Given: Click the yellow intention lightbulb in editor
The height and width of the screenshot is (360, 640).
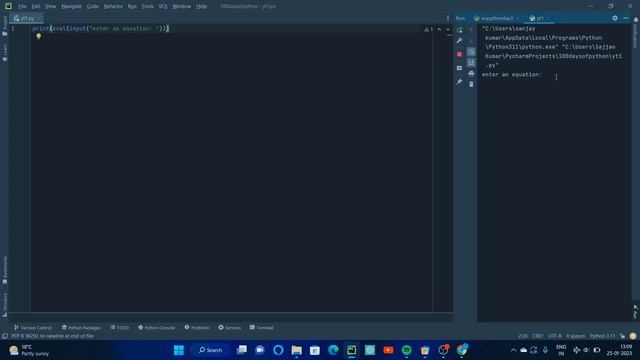Looking at the screenshot, I should (39, 36).
